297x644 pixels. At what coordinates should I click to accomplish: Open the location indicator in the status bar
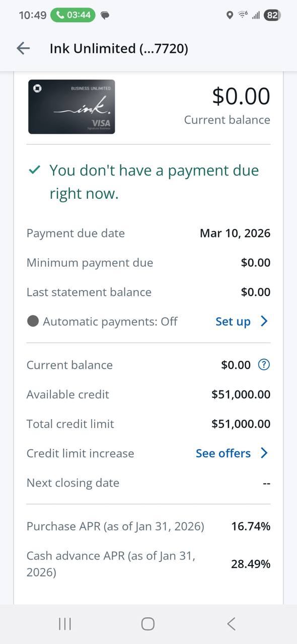point(230,16)
